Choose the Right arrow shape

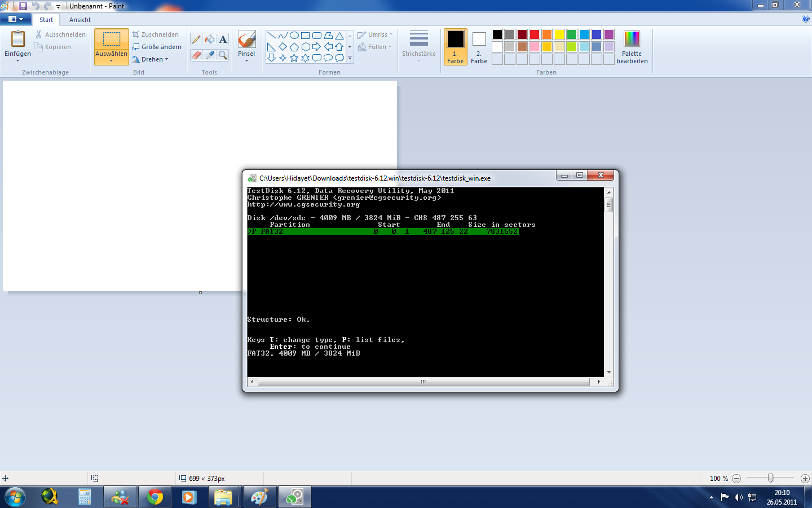tap(316, 47)
